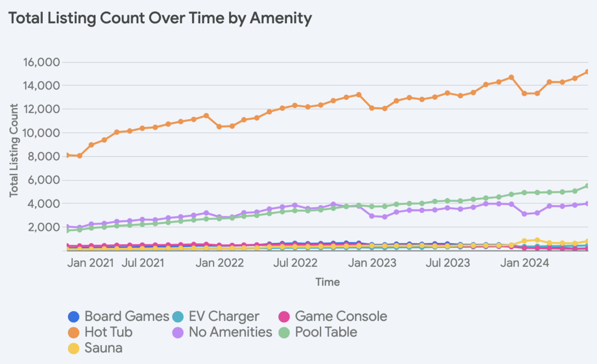This screenshot has width=597, height=364.
Task: Click the green Pool Table legend dot
Action: pos(284,332)
